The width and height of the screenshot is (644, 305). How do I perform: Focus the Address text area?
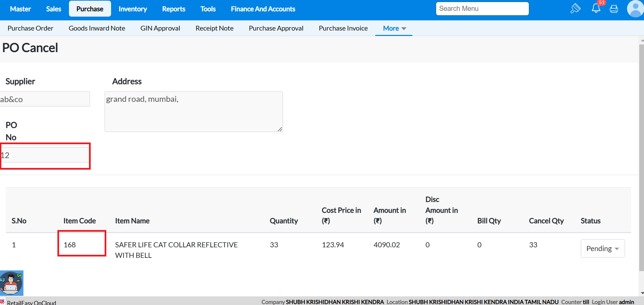coord(194,112)
